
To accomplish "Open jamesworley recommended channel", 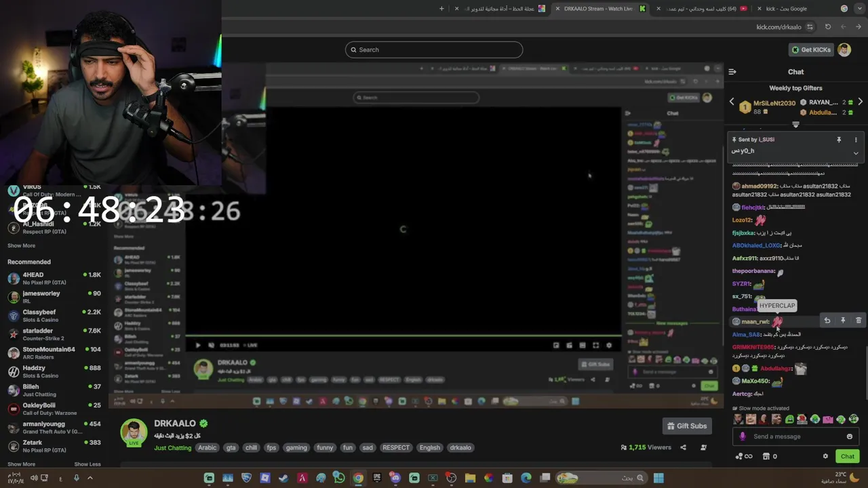I will pyautogui.click(x=54, y=296).
